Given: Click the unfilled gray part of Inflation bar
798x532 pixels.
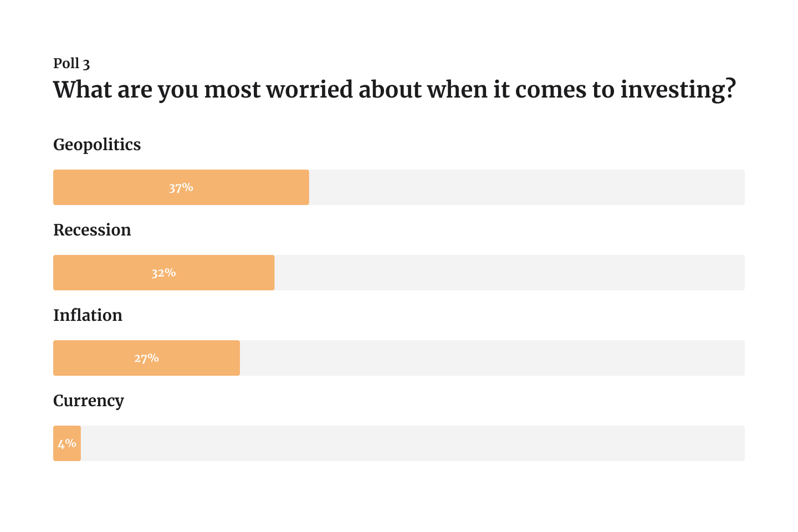Looking at the screenshot, I should pyautogui.click(x=492, y=358).
